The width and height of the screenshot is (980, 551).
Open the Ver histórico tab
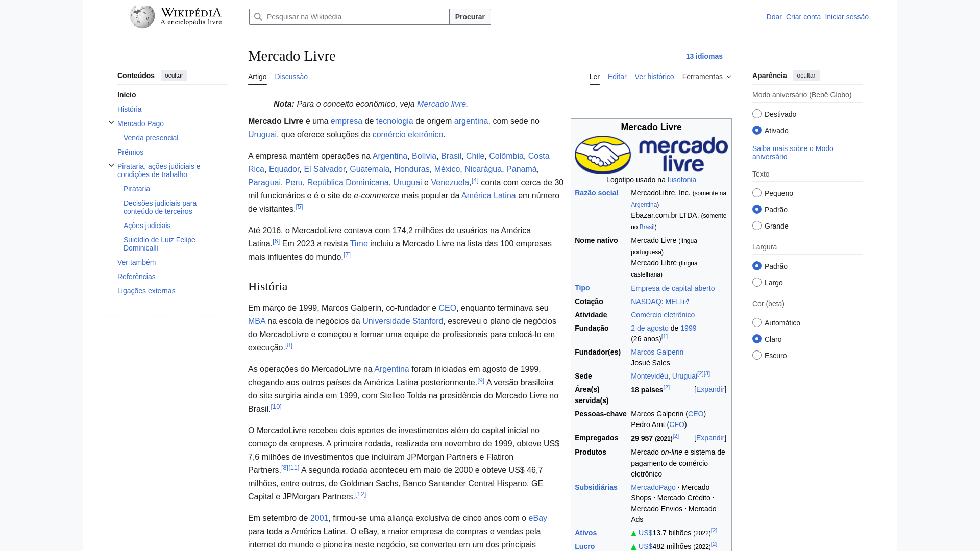654,77
